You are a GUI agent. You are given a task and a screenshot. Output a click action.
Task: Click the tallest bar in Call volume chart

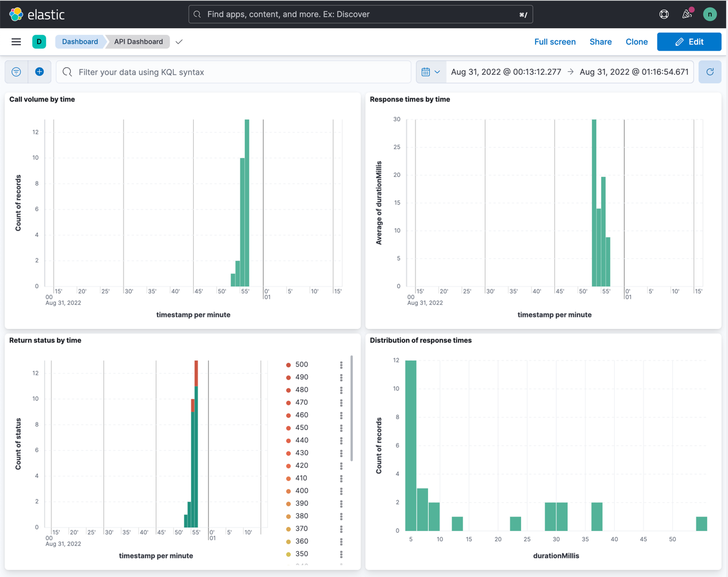[x=247, y=203]
